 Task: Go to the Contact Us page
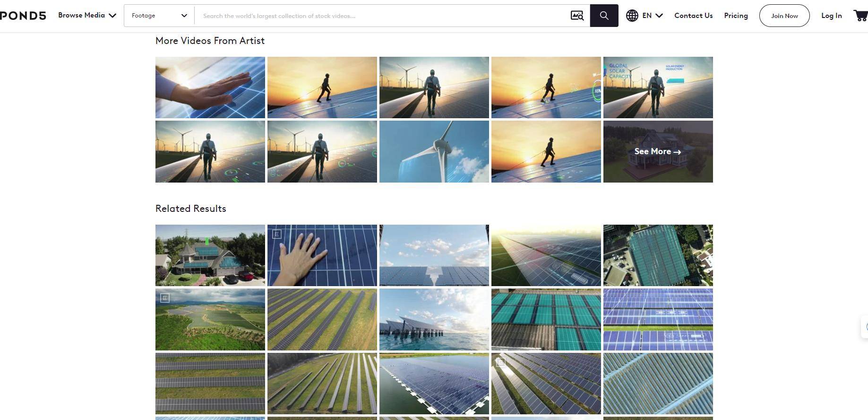coord(693,16)
